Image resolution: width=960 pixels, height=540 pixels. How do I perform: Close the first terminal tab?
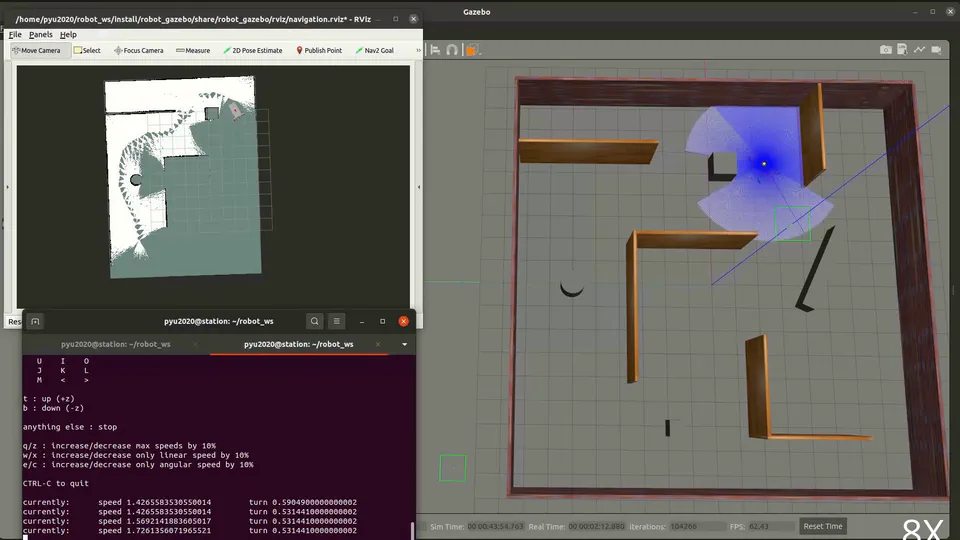pos(195,344)
